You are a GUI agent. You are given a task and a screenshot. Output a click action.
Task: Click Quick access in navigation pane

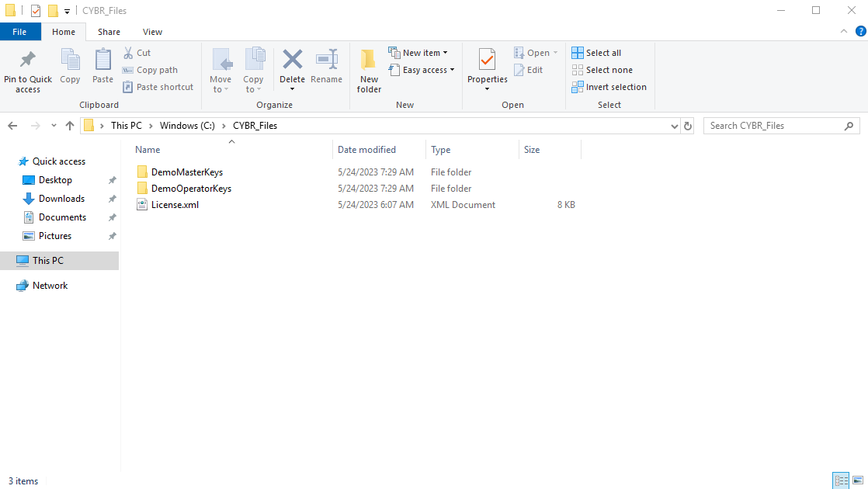(x=59, y=161)
